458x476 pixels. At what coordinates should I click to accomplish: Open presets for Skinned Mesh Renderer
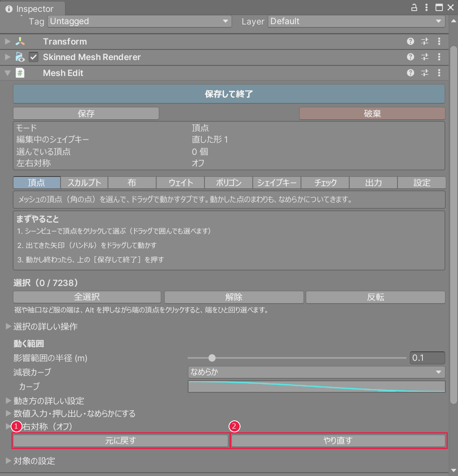point(425,57)
